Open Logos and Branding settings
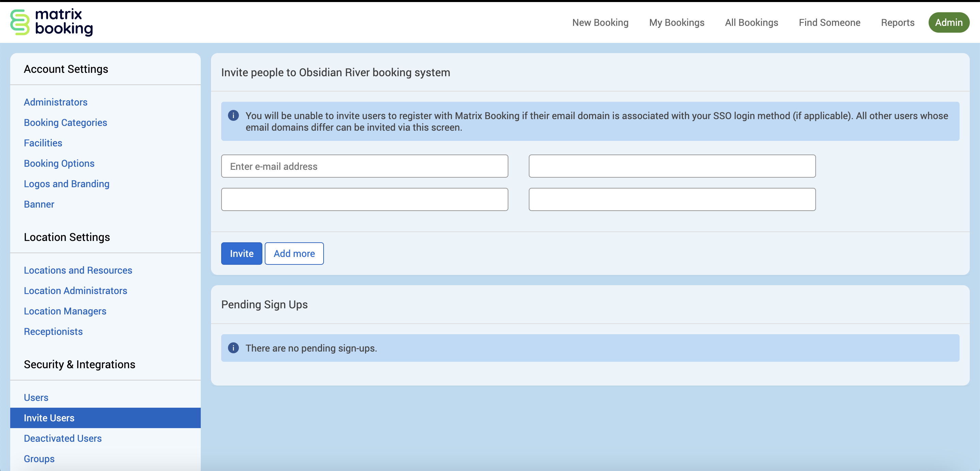The height and width of the screenshot is (471, 980). coord(67,183)
